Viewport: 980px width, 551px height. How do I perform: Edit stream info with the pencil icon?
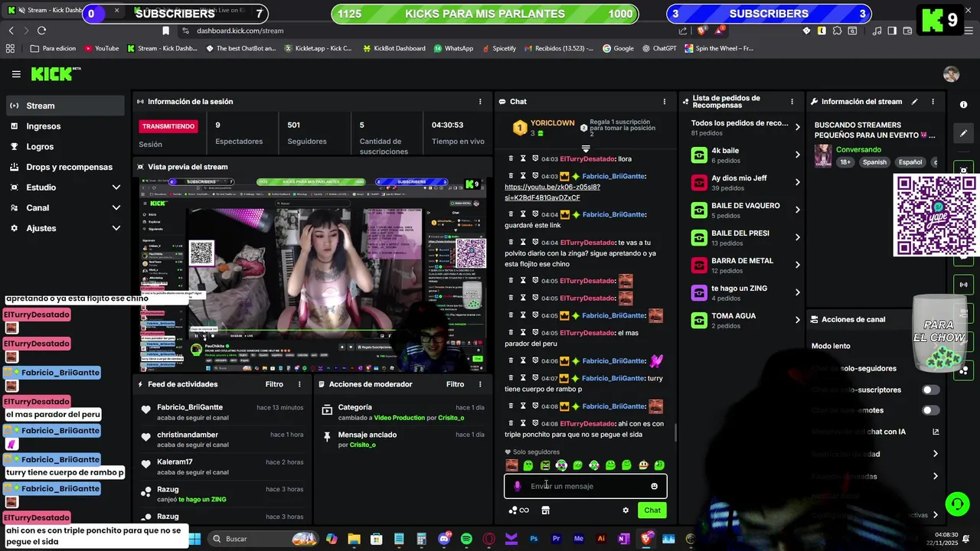[914, 101]
